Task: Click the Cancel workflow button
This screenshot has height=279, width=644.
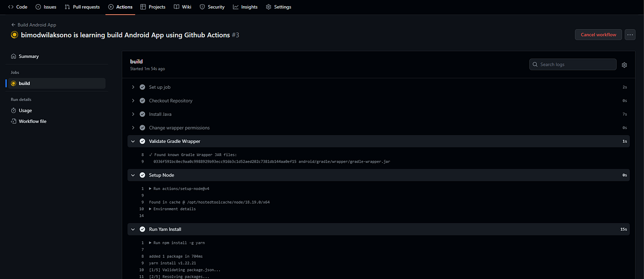Action: point(598,34)
